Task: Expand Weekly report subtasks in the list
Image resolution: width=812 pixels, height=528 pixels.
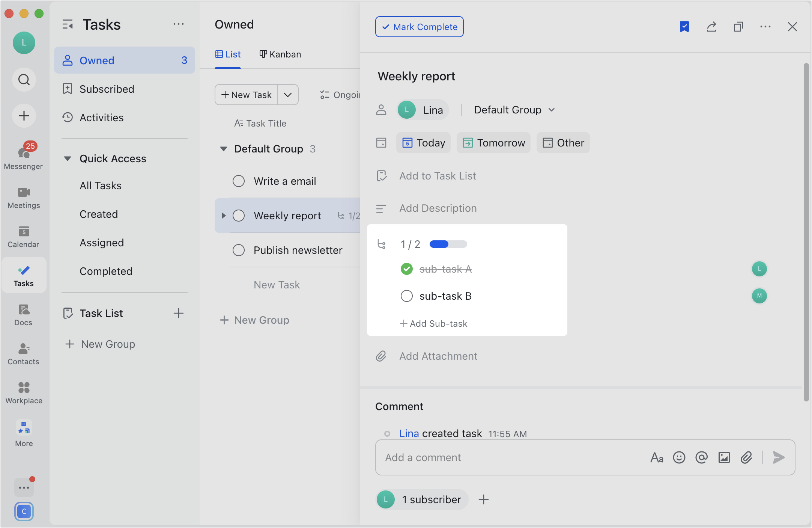Action: pyautogui.click(x=224, y=216)
